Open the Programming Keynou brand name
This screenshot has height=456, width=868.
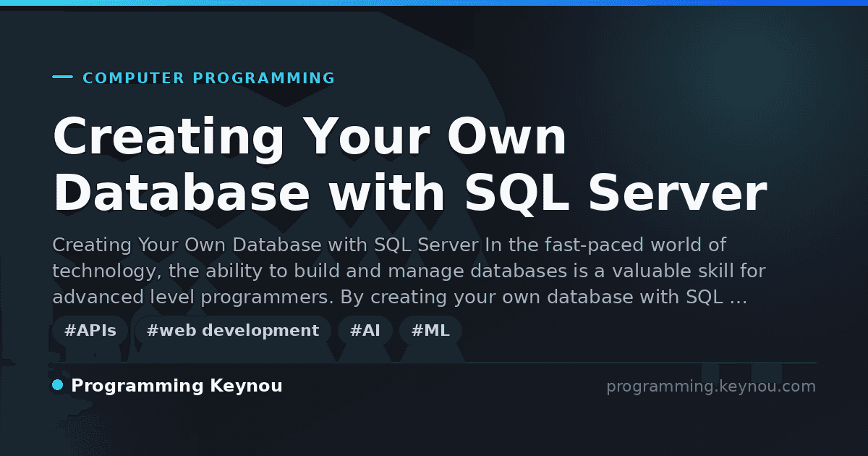click(x=176, y=386)
